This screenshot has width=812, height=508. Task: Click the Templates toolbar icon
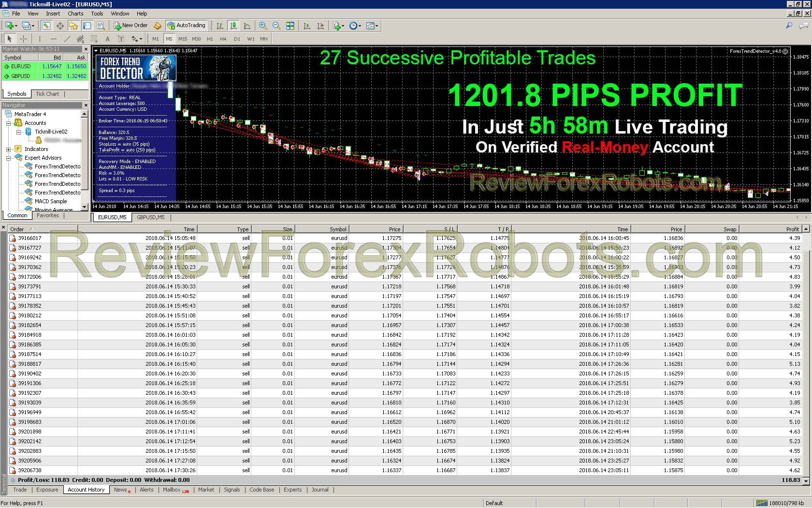click(x=370, y=26)
